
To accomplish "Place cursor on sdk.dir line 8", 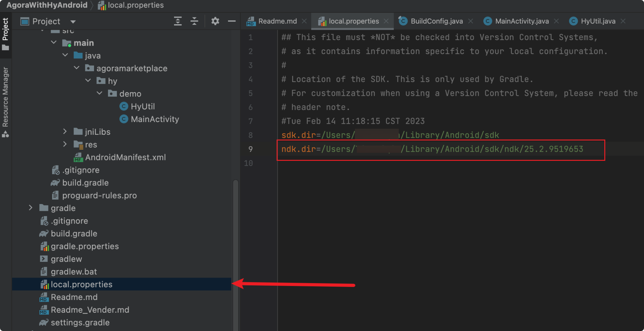I will pyautogui.click(x=390, y=135).
